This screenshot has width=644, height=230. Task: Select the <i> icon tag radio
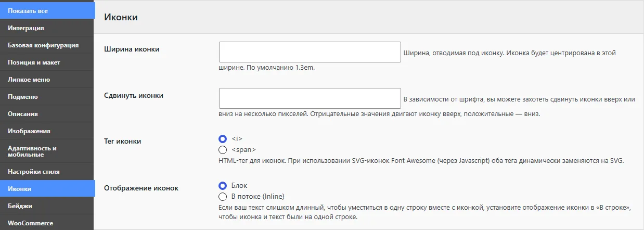(x=223, y=138)
